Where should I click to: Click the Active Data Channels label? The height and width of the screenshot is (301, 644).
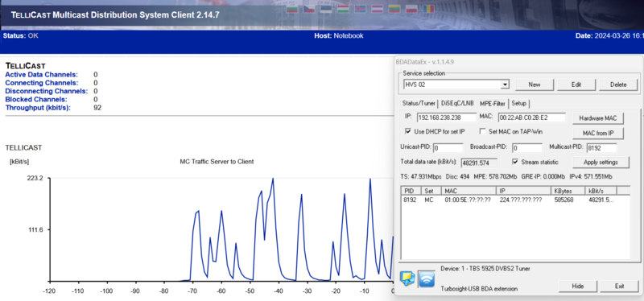coord(41,75)
